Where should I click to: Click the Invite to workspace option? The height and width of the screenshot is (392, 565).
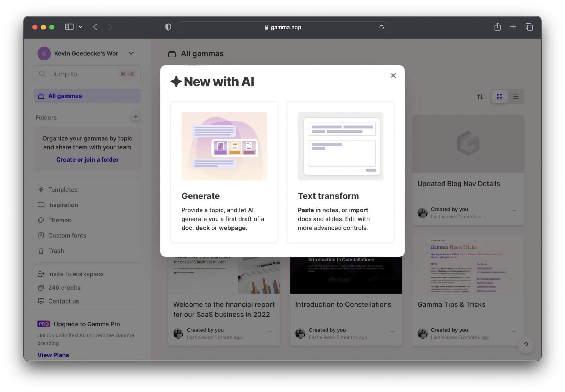point(76,274)
